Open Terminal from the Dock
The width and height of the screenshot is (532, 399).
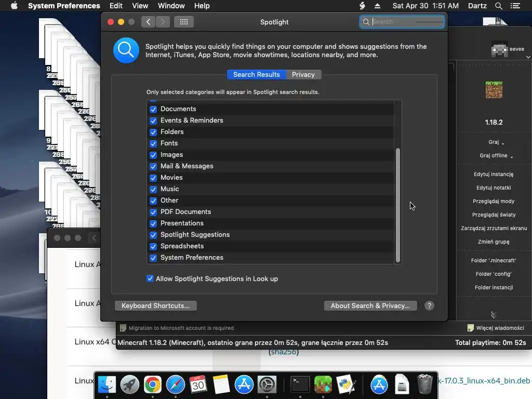[x=300, y=384]
